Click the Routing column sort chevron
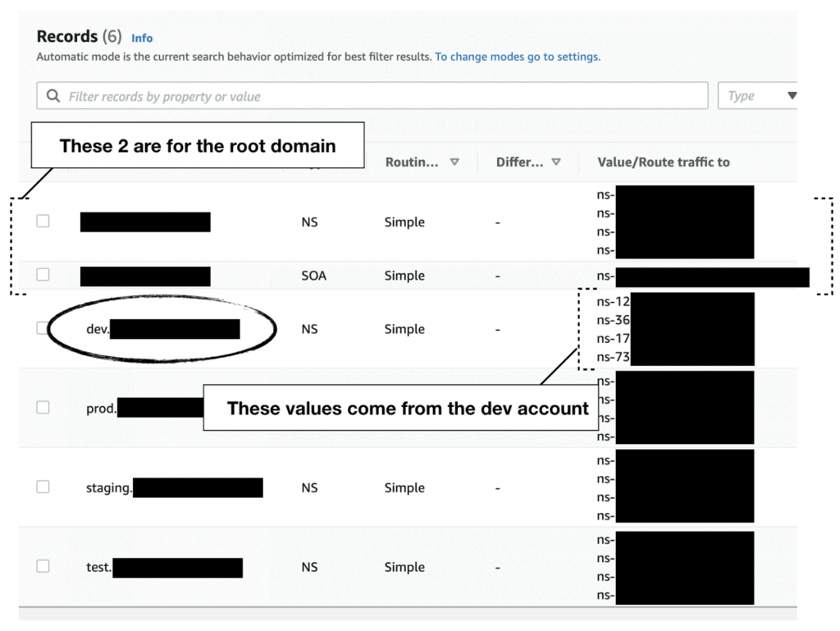The width and height of the screenshot is (840, 631). (454, 162)
